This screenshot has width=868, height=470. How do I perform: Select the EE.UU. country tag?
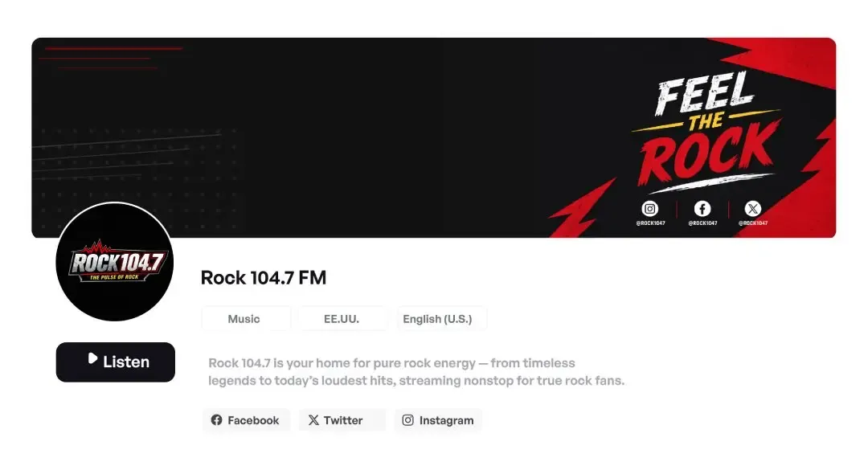342,319
